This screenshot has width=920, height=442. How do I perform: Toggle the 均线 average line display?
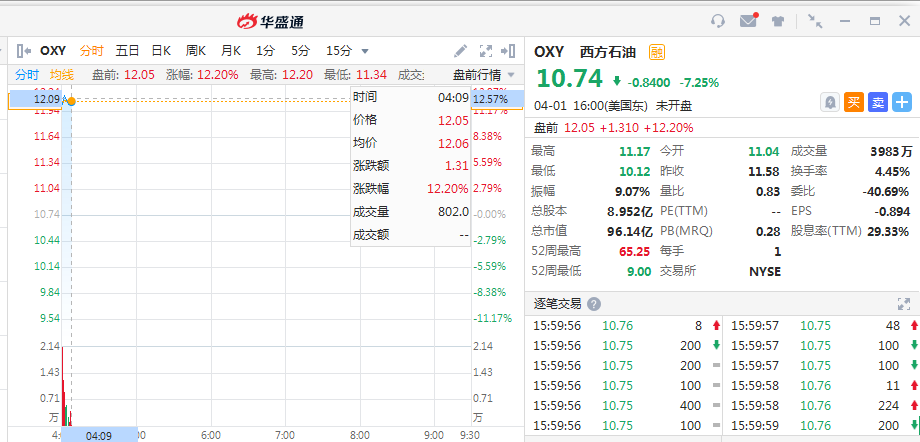61,75
